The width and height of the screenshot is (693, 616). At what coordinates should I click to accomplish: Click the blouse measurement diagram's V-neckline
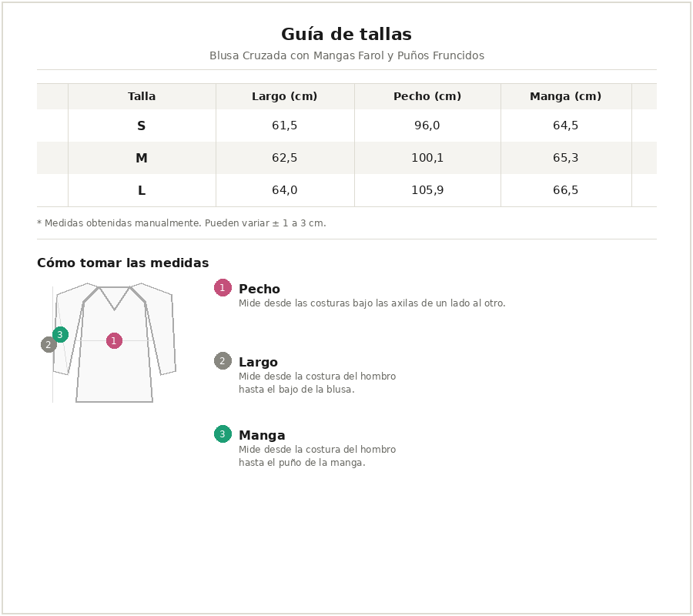(x=115, y=299)
